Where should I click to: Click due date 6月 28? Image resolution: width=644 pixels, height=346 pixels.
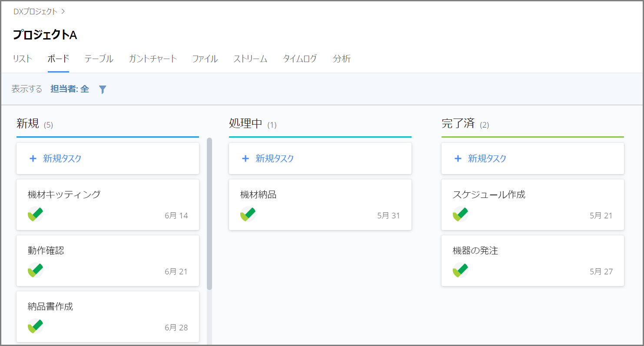(176, 328)
